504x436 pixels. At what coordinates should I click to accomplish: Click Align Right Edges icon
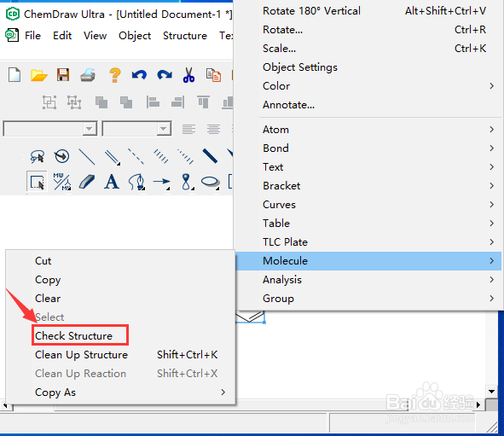pyautogui.click(x=177, y=102)
